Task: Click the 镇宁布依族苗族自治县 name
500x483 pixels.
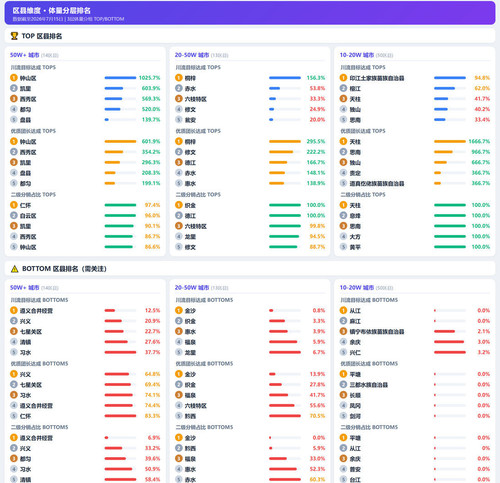Action: point(377,331)
